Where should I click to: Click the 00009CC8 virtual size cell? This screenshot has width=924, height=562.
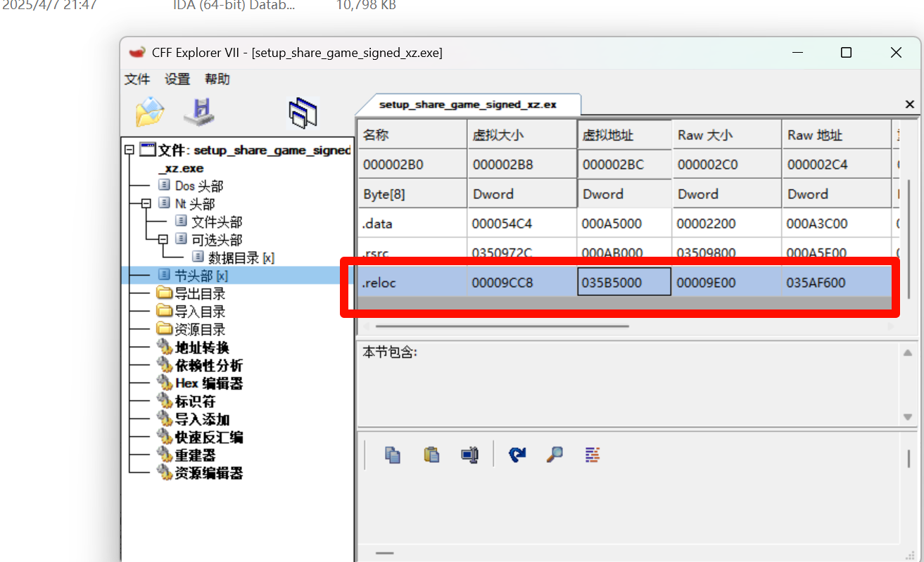pos(522,283)
